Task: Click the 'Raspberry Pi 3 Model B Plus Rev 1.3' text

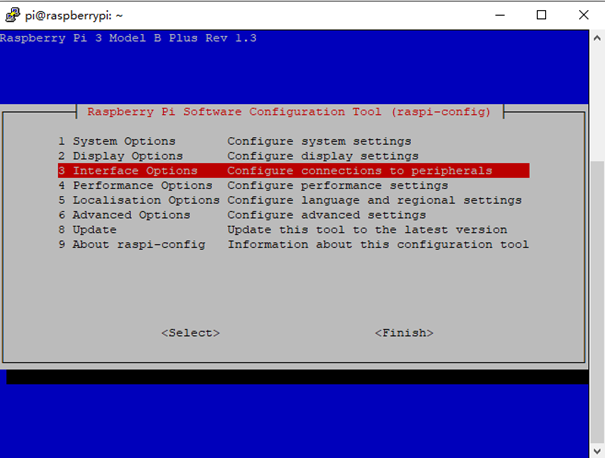Action: pyautogui.click(x=128, y=38)
